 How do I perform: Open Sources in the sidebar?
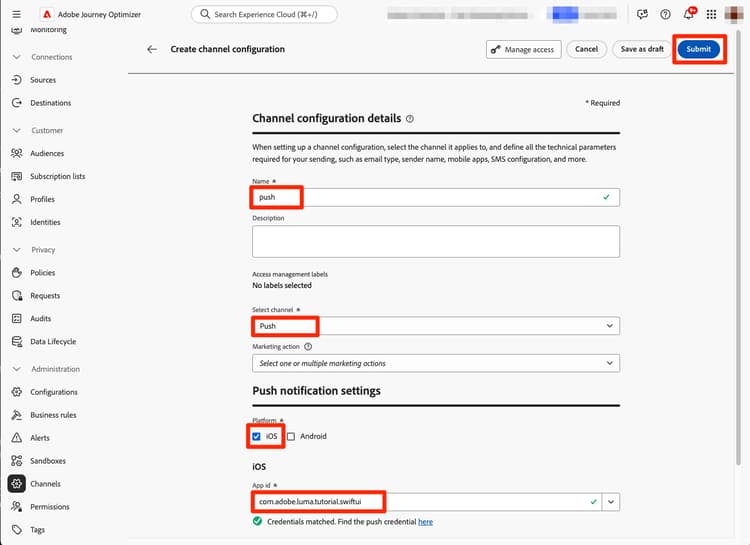tap(43, 80)
